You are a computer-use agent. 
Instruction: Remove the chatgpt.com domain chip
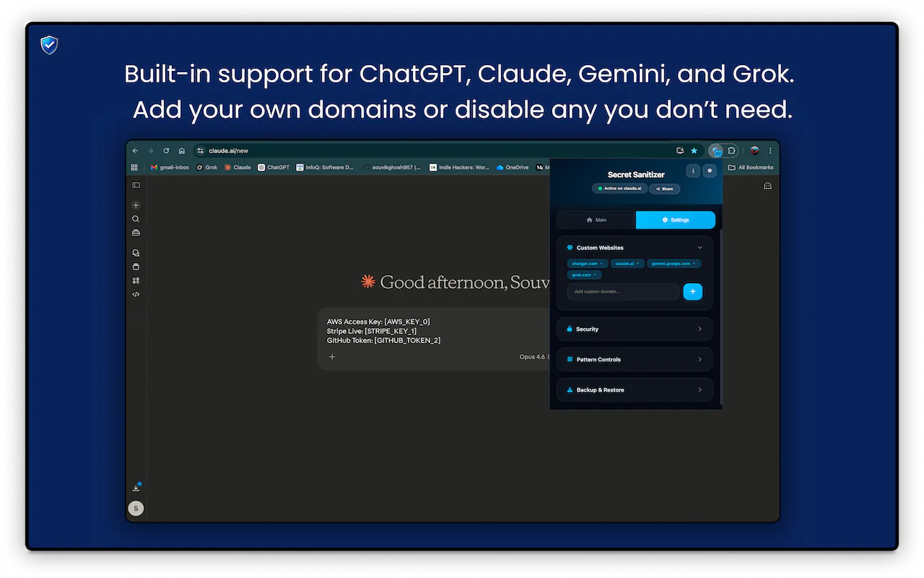pyautogui.click(x=601, y=264)
